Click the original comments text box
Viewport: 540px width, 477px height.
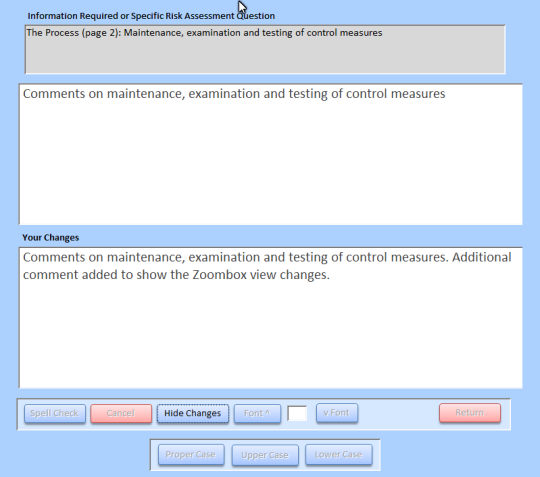(271, 154)
